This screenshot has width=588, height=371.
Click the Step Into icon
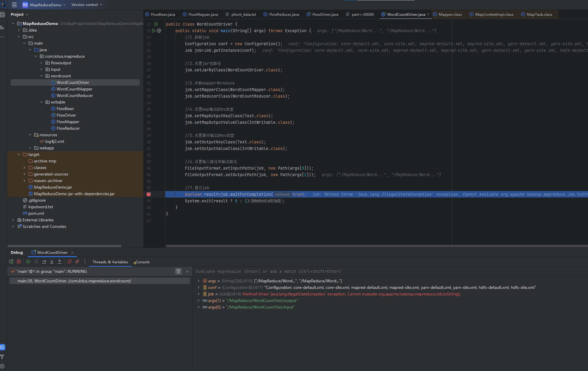click(52, 262)
